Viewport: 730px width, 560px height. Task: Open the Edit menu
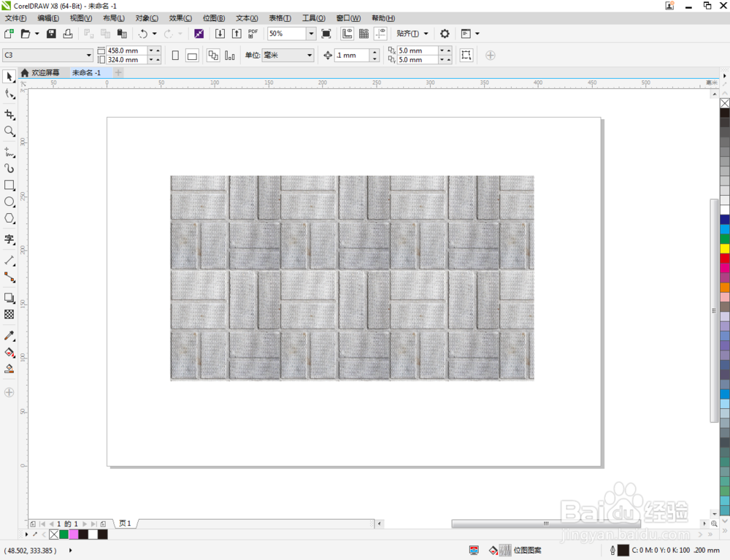click(x=48, y=18)
